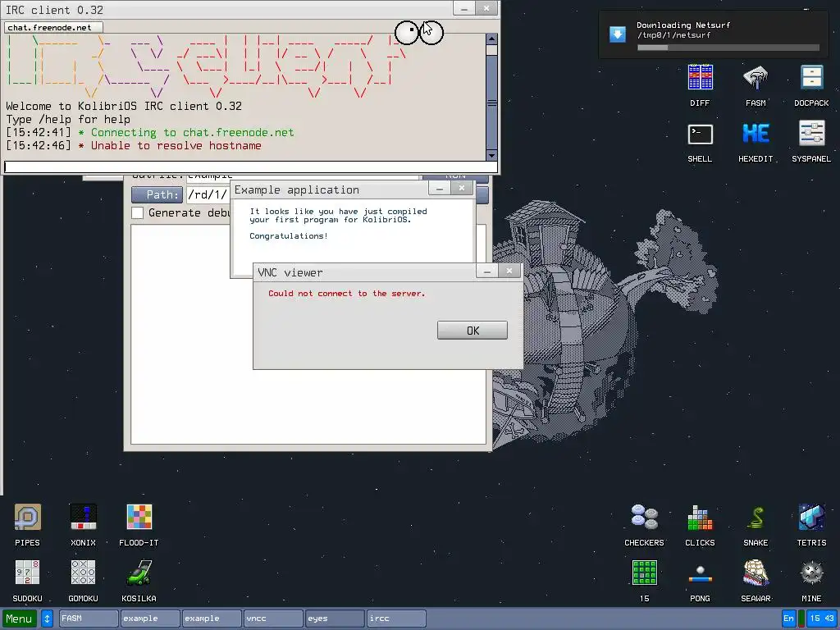Image resolution: width=840 pixels, height=630 pixels.
Task: Toggle the Generate debug checkbox in FASM
Action: [x=138, y=212]
